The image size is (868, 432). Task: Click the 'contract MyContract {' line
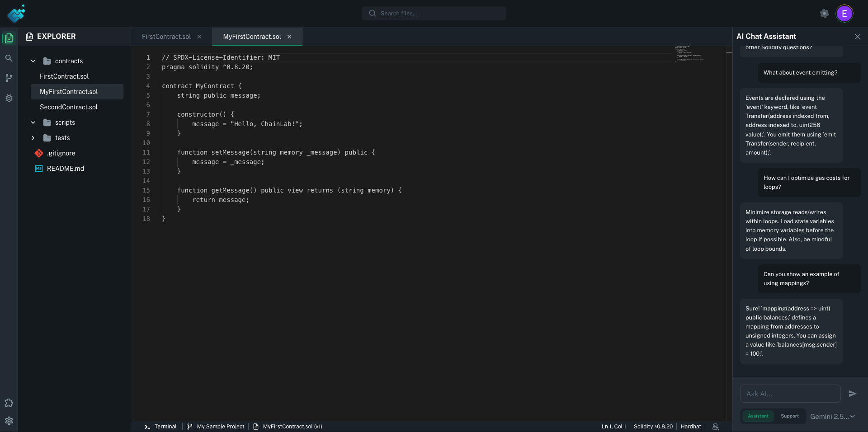click(x=202, y=86)
